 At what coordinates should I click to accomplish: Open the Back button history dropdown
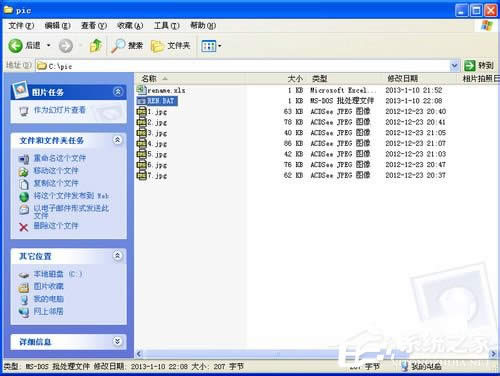pyautogui.click(x=49, y=45)
